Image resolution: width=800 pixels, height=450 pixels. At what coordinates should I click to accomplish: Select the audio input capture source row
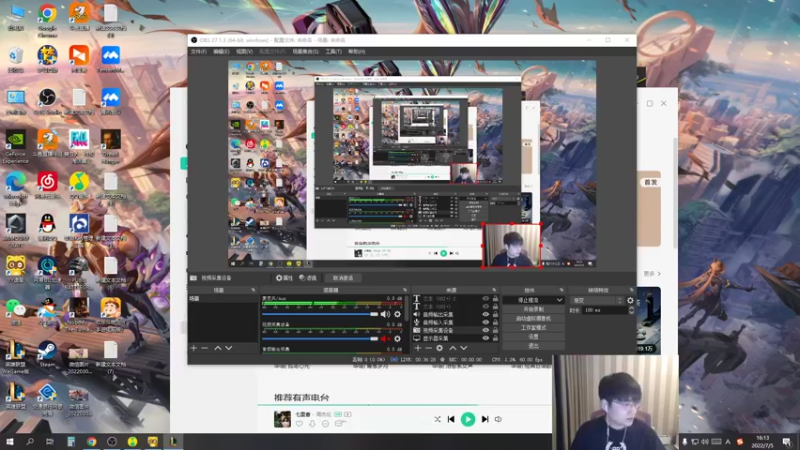(455, 322)
